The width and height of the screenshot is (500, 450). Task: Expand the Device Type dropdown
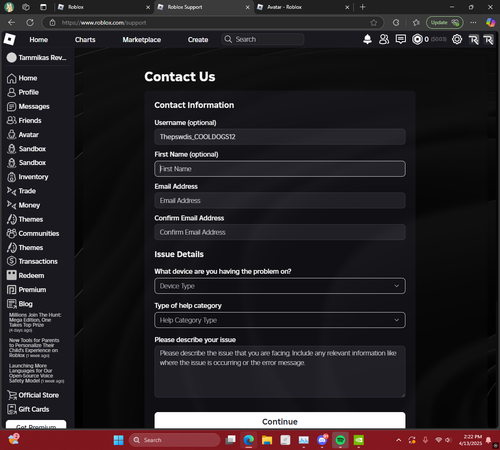(x=280, y=286)
